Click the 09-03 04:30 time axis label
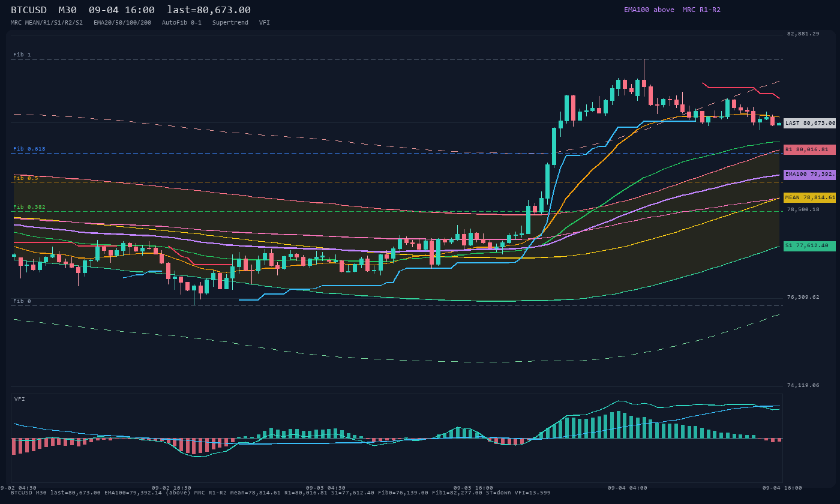The height and width of the screenshot is (504, 840). pos(326,488)
